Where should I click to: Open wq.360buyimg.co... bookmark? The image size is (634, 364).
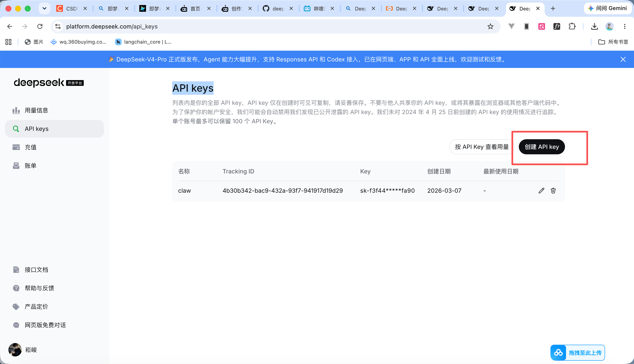click(78, 42)
